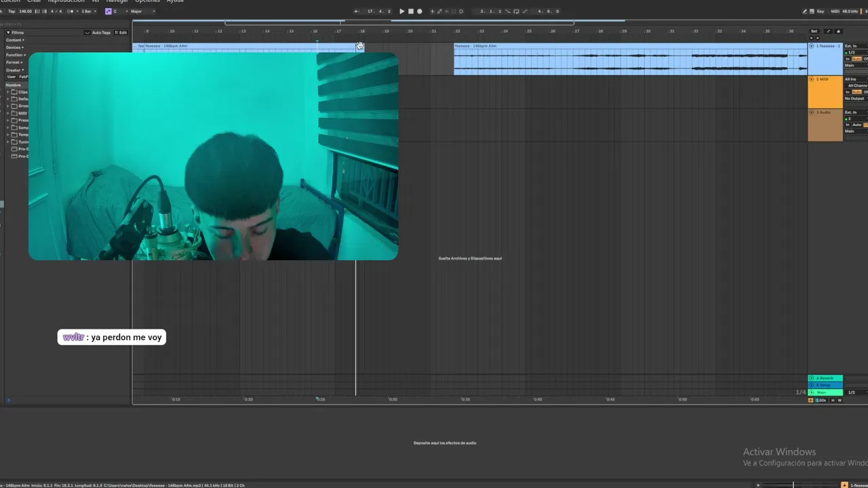Set track 1 monitor to Auto
The height and width of the screenshot is (488, 868).
(x=856, y=59)
